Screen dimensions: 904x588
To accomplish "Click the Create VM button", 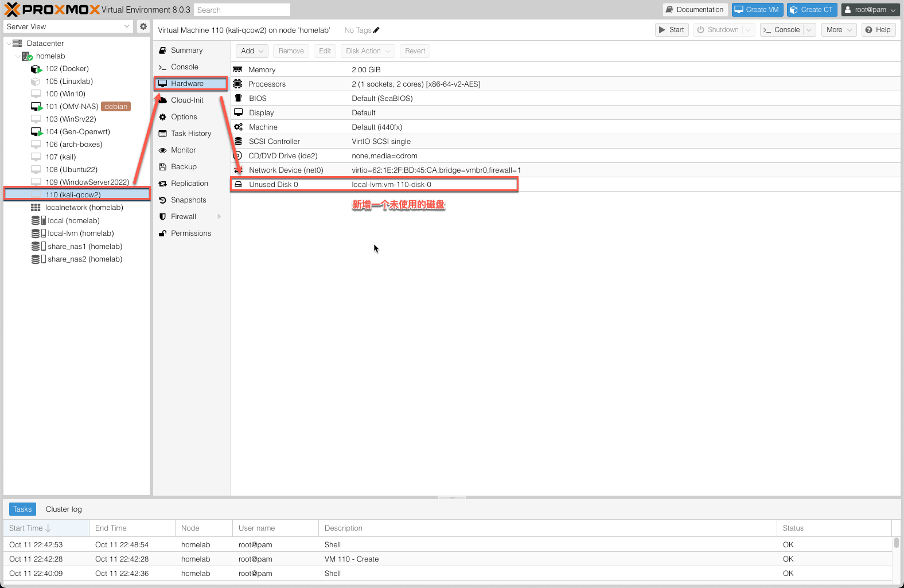I will tap(757, 10).
